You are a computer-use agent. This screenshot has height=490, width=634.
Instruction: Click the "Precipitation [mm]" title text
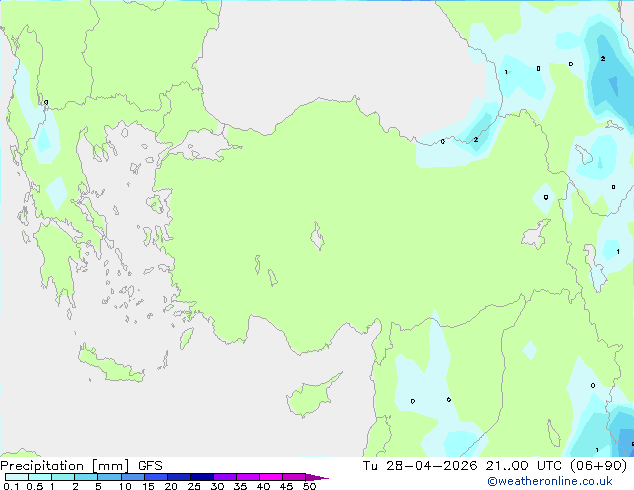tap(65, 466)
